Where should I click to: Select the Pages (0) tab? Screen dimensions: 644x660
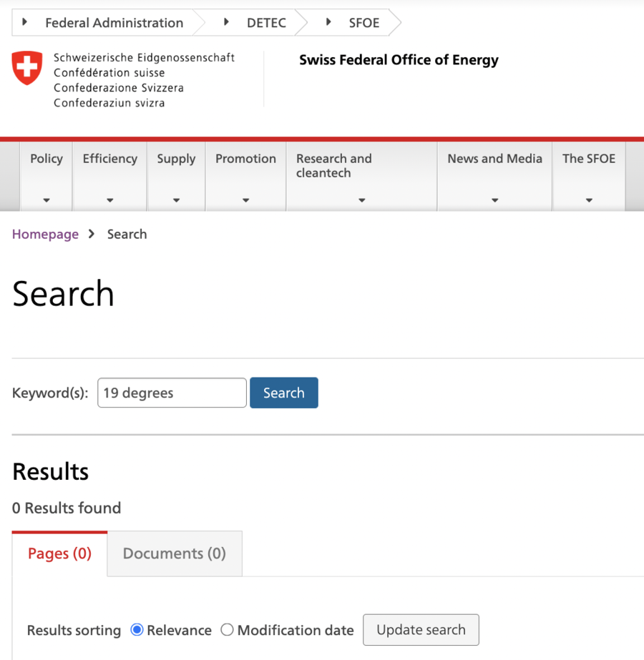pos(60,553)
